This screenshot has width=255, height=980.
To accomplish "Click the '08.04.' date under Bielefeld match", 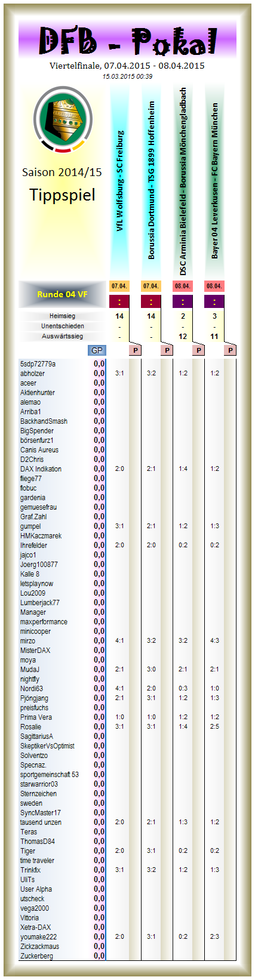I will tap(183, 286).
